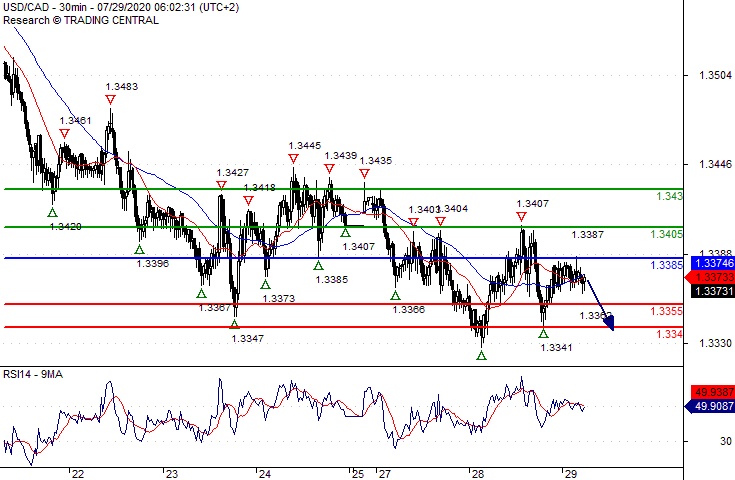Viewport: 735px width, 480px height.
Task: Select the red triangle under the 1.3445 high
Action: (293, 159)
